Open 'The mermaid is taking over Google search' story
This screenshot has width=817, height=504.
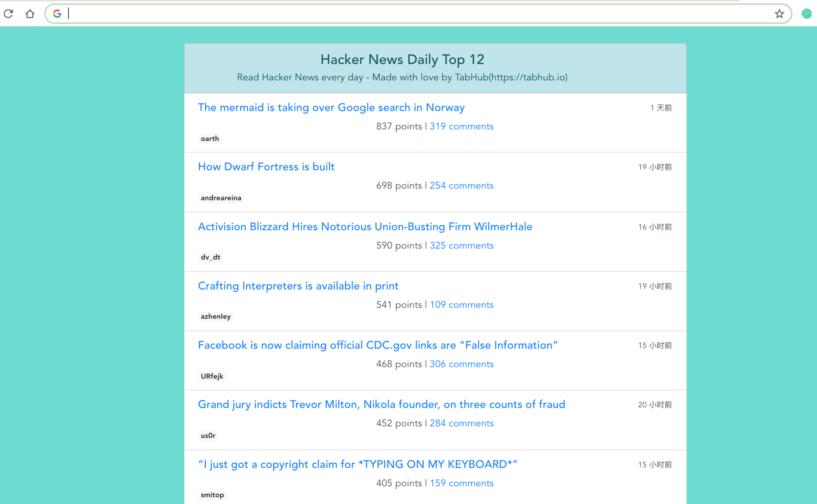pos(331,108)
